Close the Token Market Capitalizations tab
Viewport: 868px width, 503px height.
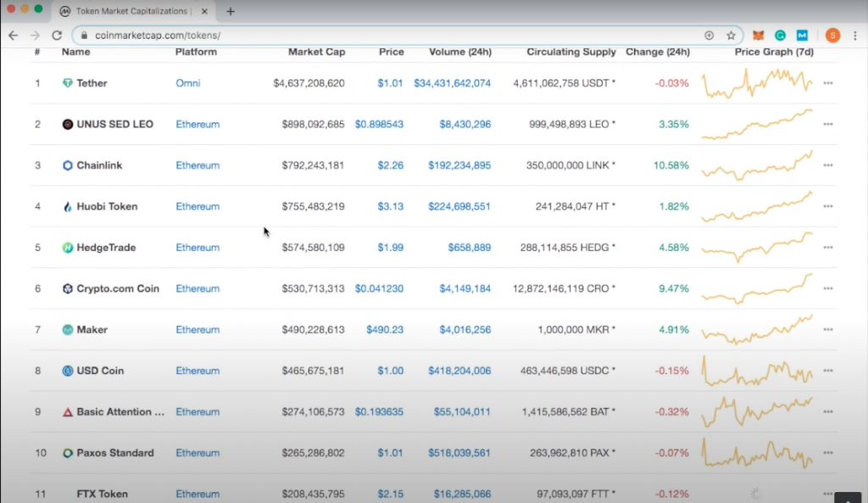pyautogui.click(x=204, y=11)
